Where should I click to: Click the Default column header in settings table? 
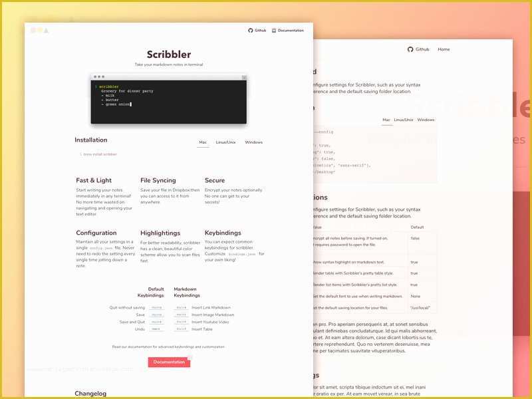[x=417, y=227]
